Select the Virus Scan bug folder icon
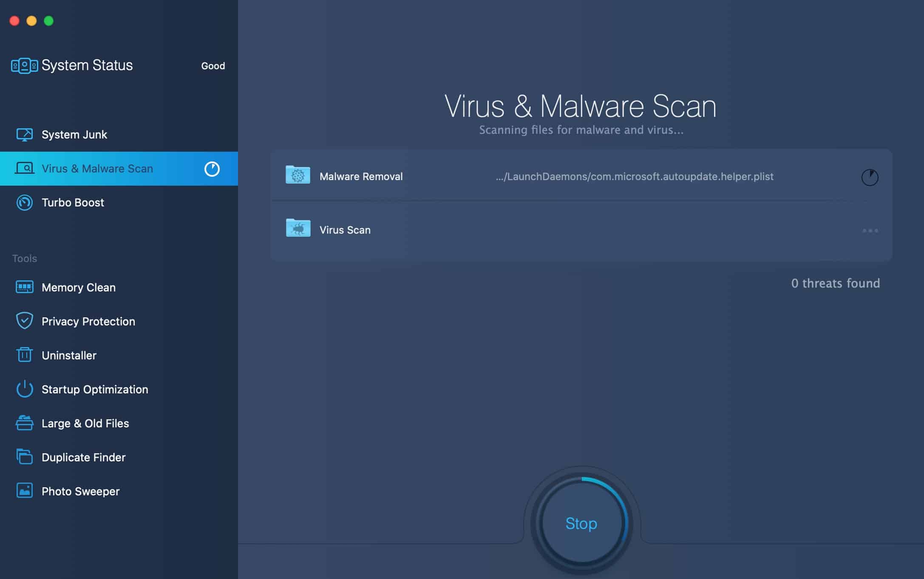The width and height of the screenshot is (924, 579). click(x=298, y=229)
